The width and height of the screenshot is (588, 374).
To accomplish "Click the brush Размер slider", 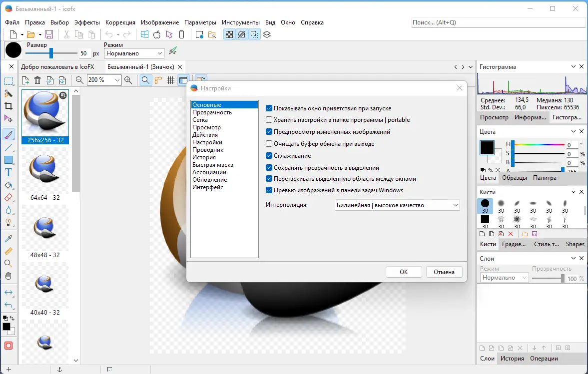I will click(51, 53).
